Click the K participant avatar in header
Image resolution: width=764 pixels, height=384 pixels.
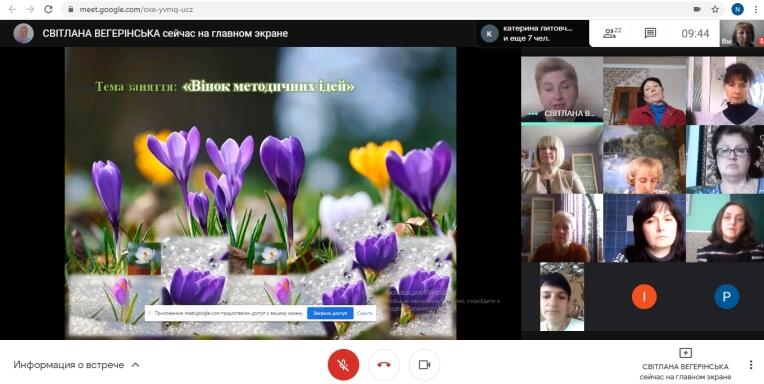point(489,34)
